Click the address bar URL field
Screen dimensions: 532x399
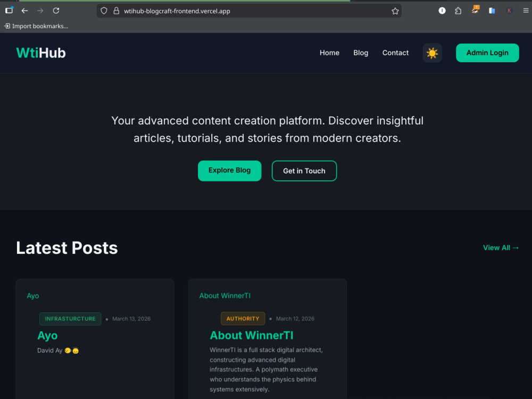coord(250,11)
